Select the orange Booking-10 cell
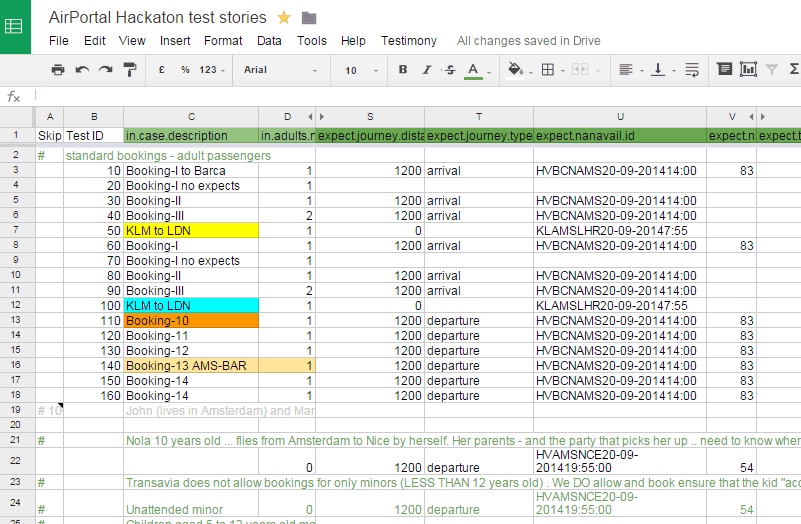Image resolution: width=801 pixels, height=524 pixels. click(191, 321)
